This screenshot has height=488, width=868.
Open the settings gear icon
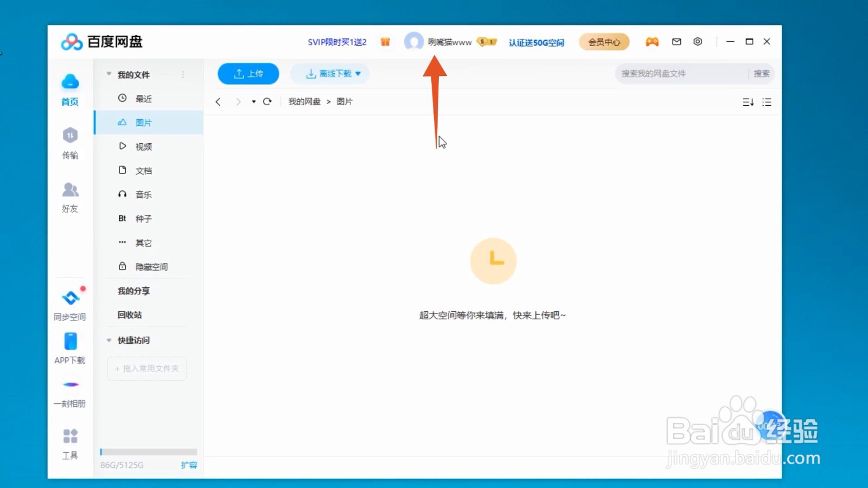(698, 41)
